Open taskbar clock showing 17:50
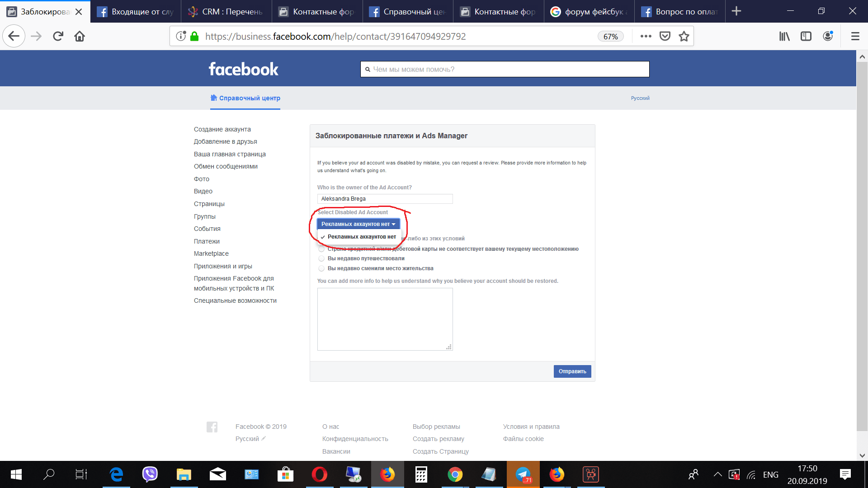The height and width of the screenshot is (488, 868). 807,474
